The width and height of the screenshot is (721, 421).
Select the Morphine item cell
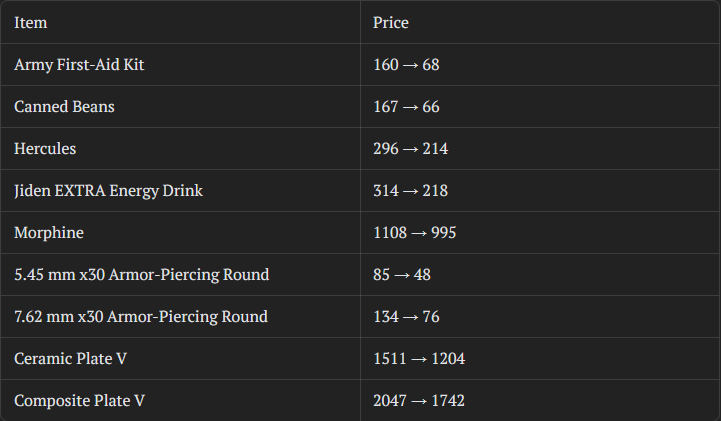click(49, 232)
